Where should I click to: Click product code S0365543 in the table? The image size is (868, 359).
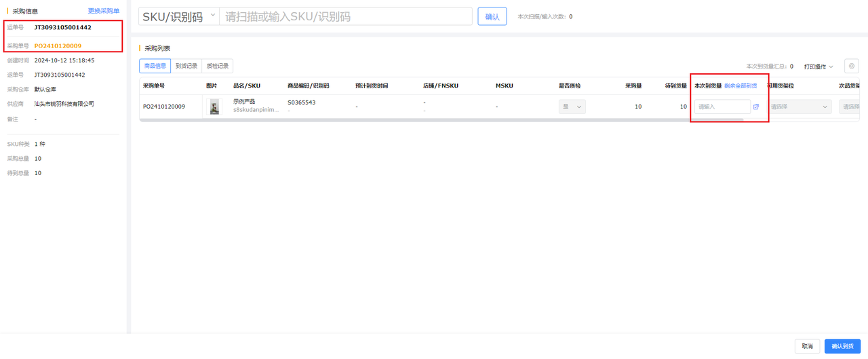coord(302,102)
